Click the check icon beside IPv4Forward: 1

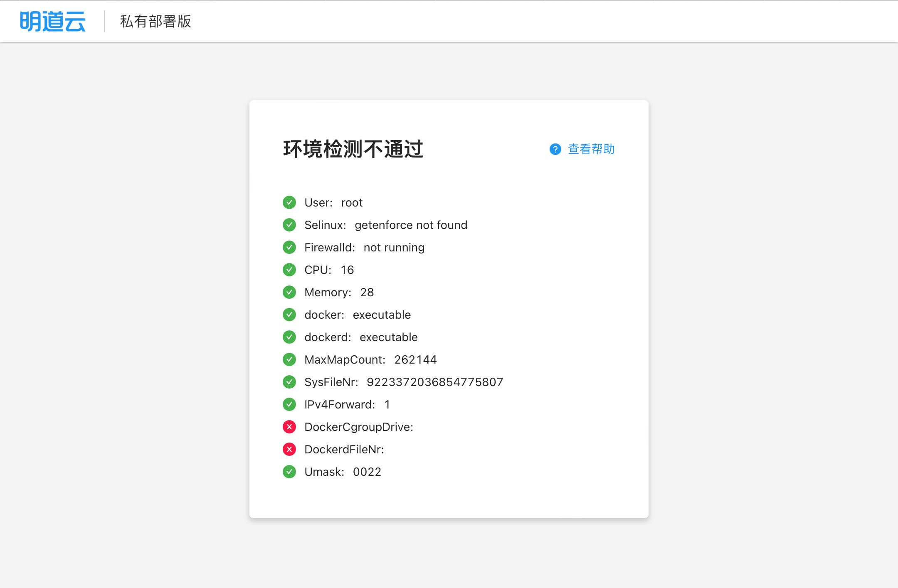(x=289, y=404)
